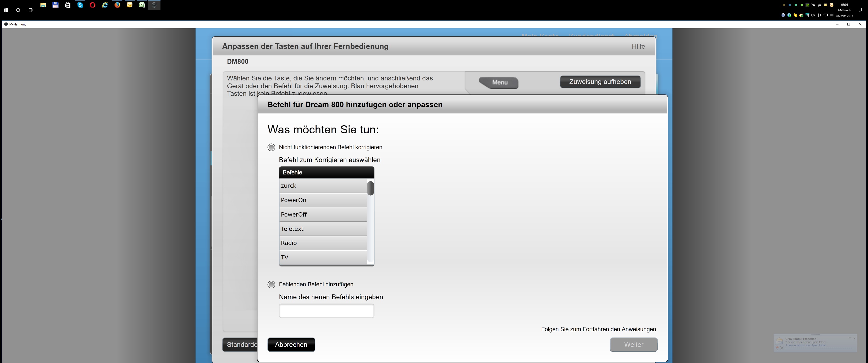Choose the PowerOff command in list
Viewport: 868px width, 363px height.
323,215
